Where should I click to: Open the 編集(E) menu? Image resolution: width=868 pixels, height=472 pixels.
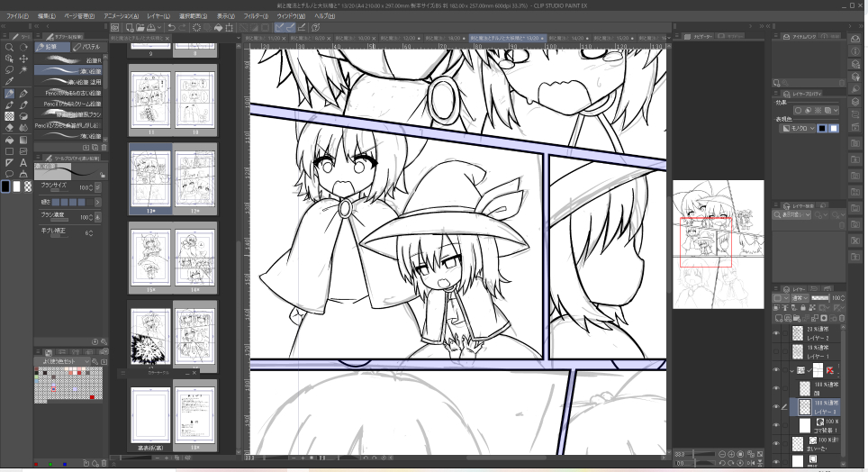tap(47, 16)
